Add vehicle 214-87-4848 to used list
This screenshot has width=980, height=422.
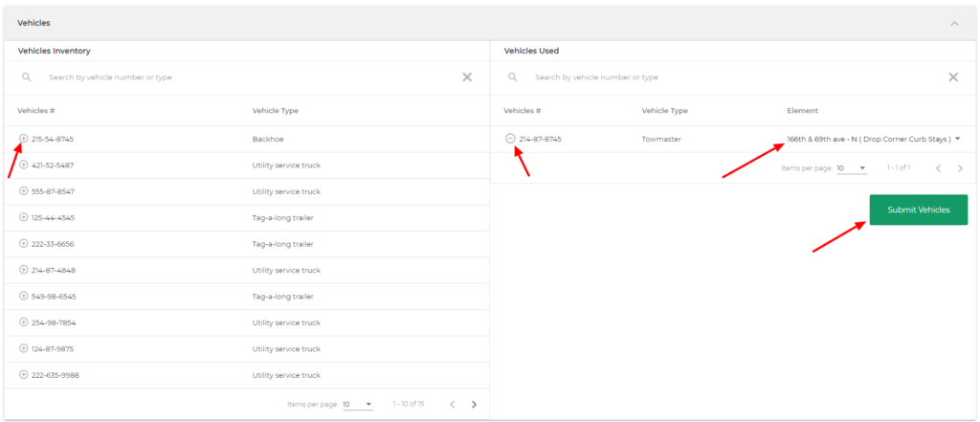pyautogui.click(x=24, y=270)
